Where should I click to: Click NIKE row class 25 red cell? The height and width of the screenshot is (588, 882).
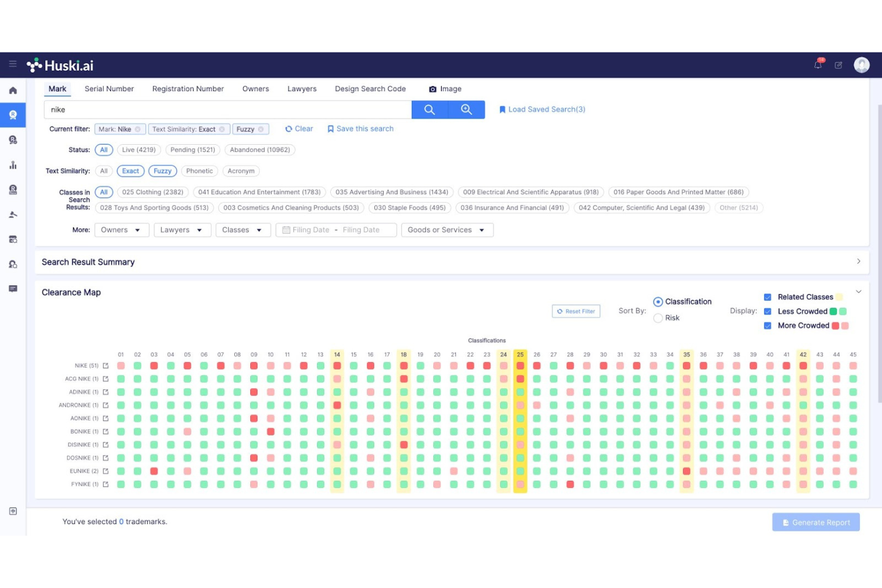click(x=520, y=366)
